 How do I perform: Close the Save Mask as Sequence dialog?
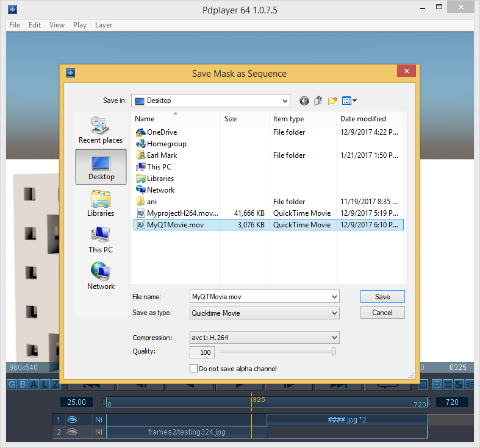pos(406,71)
